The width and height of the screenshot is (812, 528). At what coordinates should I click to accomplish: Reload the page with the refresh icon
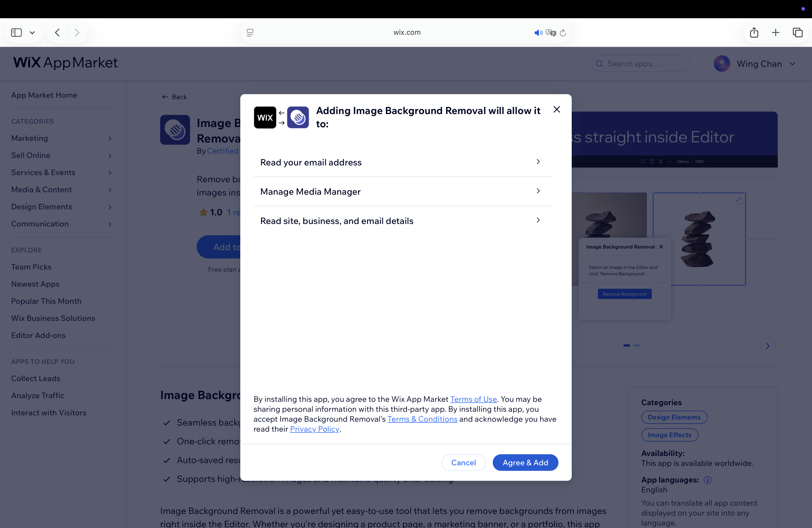pyautogui.click(x=563, y=33)
